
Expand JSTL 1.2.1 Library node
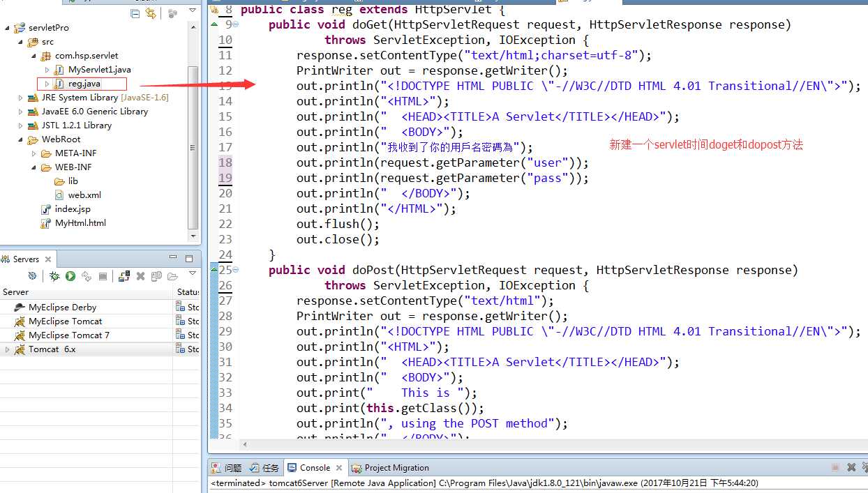click(21, 126)
